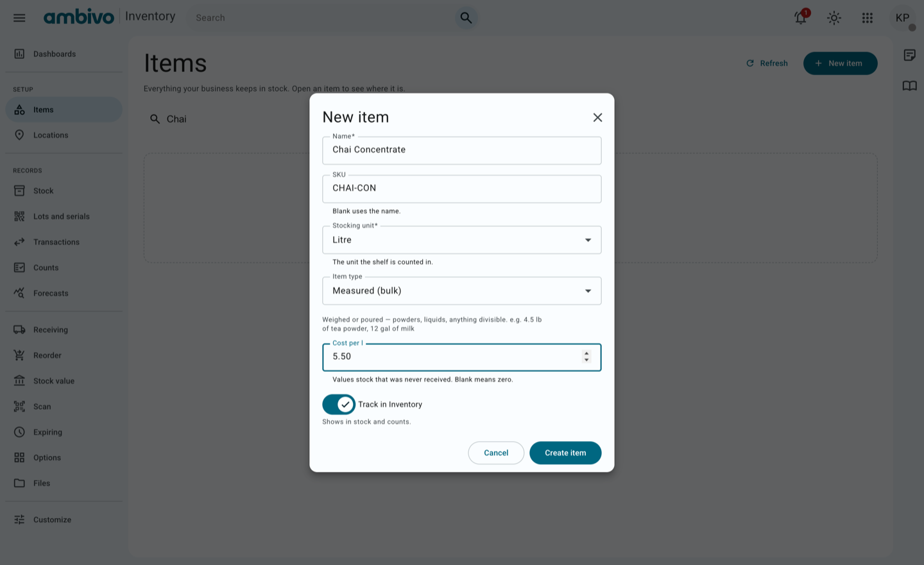Image resolution: width=924 pixels, height=565 pixels.
Task: Click Create item button
Action: click(565, 453)
